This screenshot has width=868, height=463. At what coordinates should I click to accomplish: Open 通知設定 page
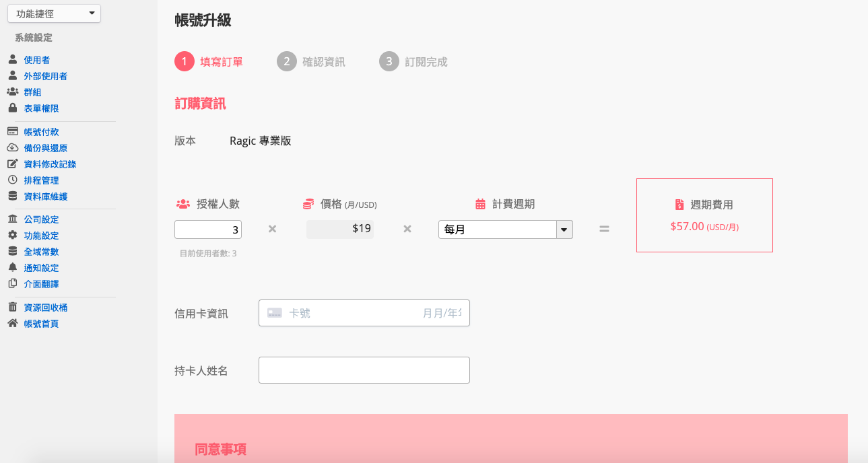click(41, 268)
